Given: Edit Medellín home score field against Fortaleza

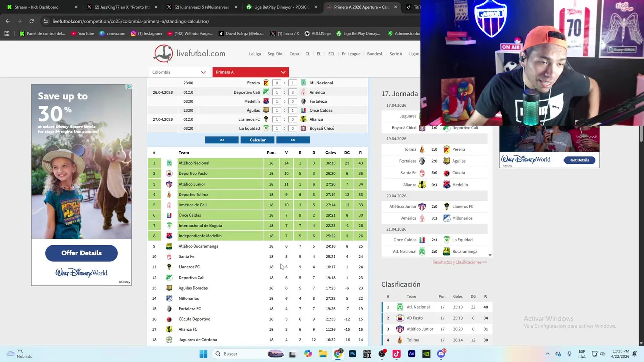Looking at the screenshot, I should pyautogui.click(x=276, y=101).
